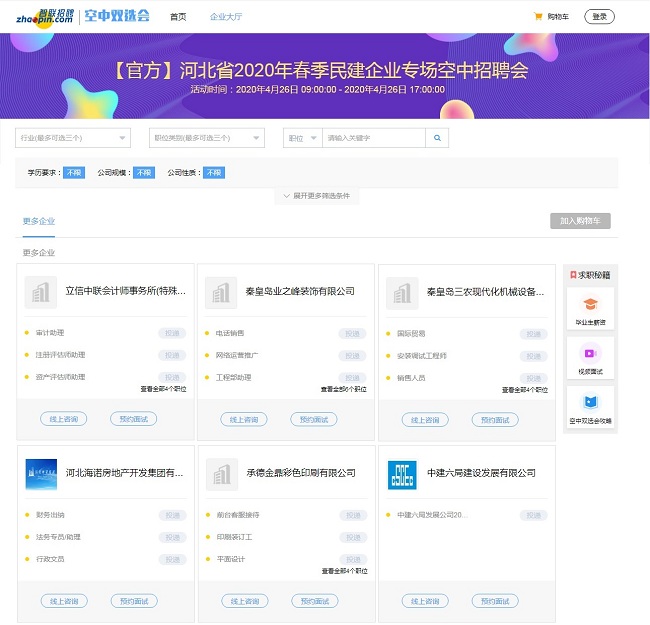This screenshot has width=650, height=625.
Task: Open the 行政文员 job listing
Action: [50, 559]
